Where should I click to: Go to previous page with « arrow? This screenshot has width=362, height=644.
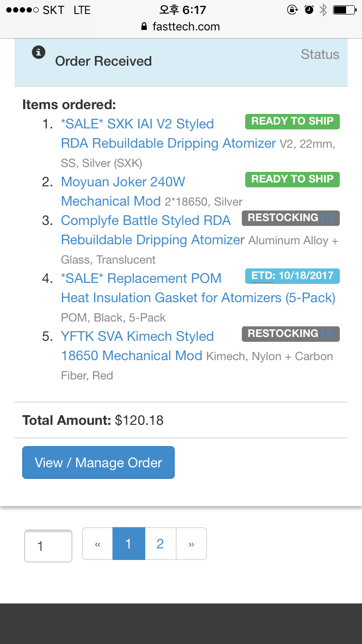[x=97, y=544]
